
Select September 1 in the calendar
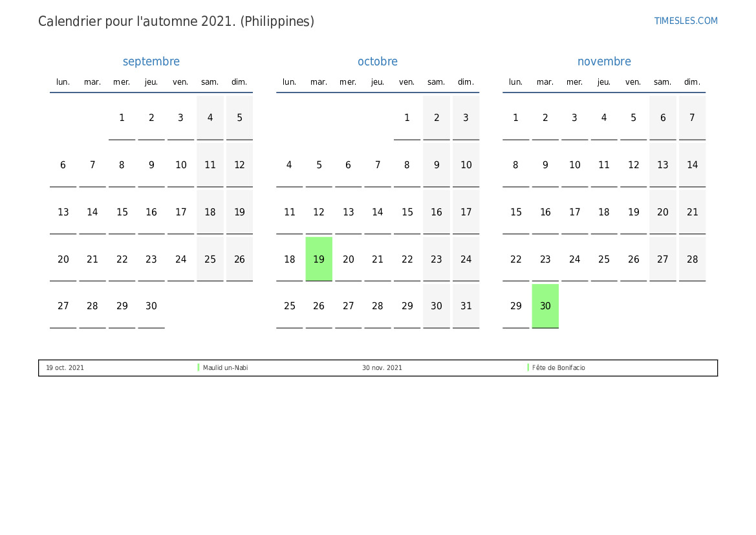(122, 118)
